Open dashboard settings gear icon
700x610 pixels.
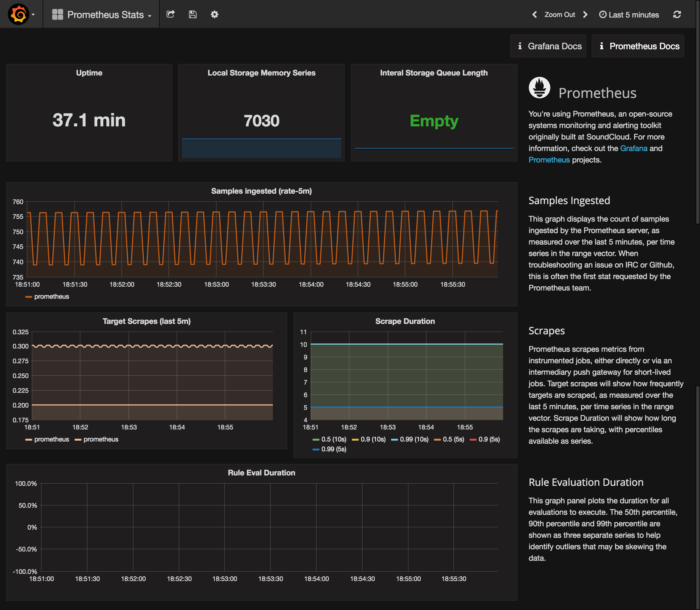(214, 14)
